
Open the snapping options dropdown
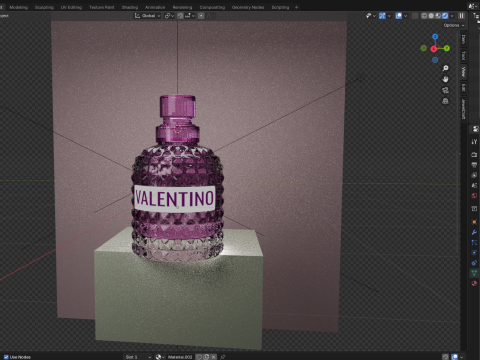pos(190,16)
